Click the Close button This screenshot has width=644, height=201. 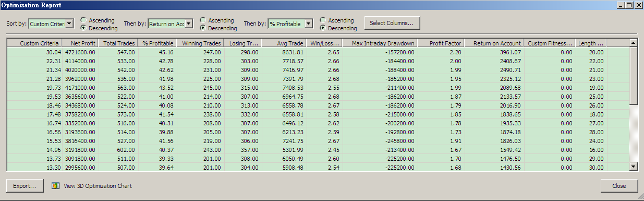(619, 186)
